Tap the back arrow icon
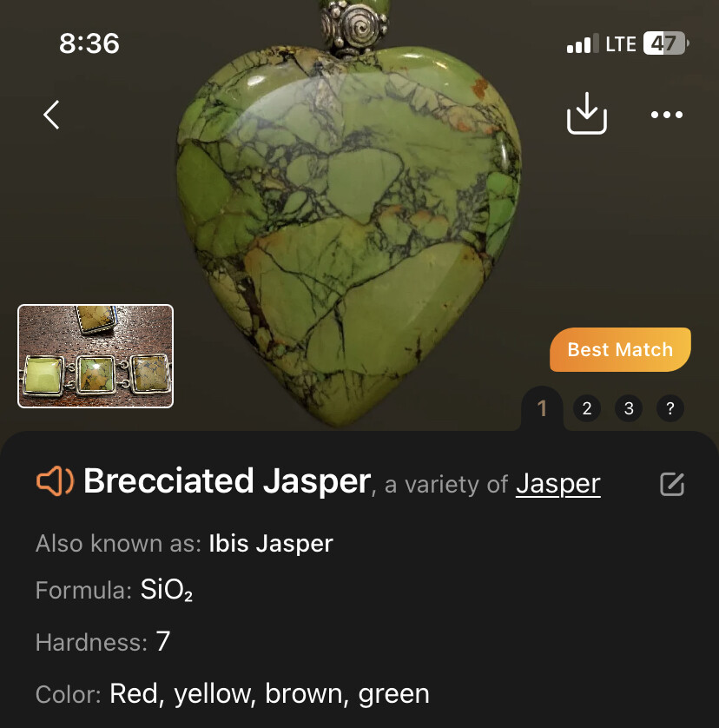 (x=51, y=114)
